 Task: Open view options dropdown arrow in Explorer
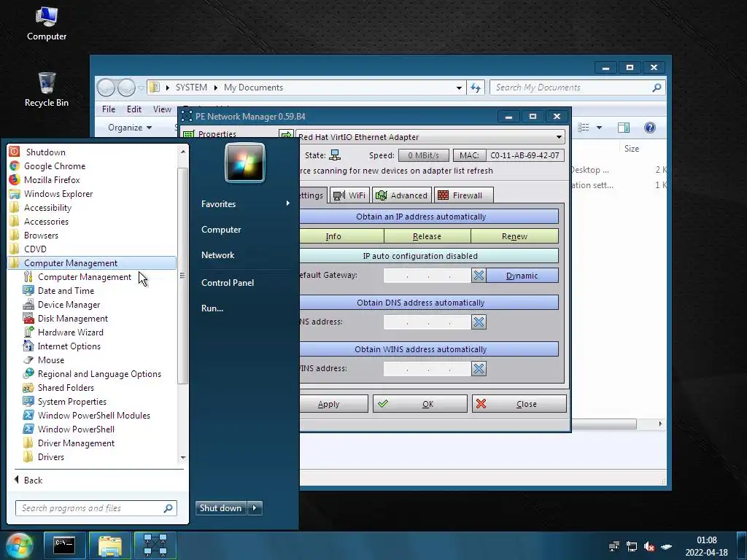(600, 127)
